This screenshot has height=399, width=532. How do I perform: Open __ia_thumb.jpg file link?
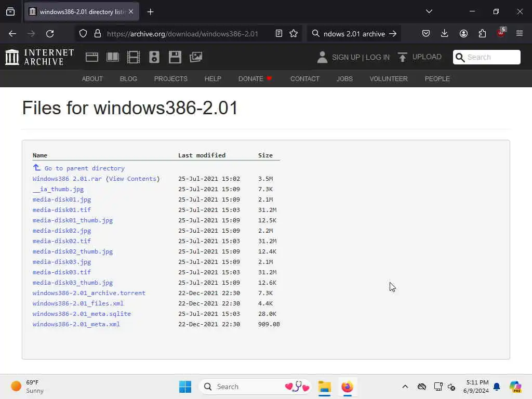point(58,189)
